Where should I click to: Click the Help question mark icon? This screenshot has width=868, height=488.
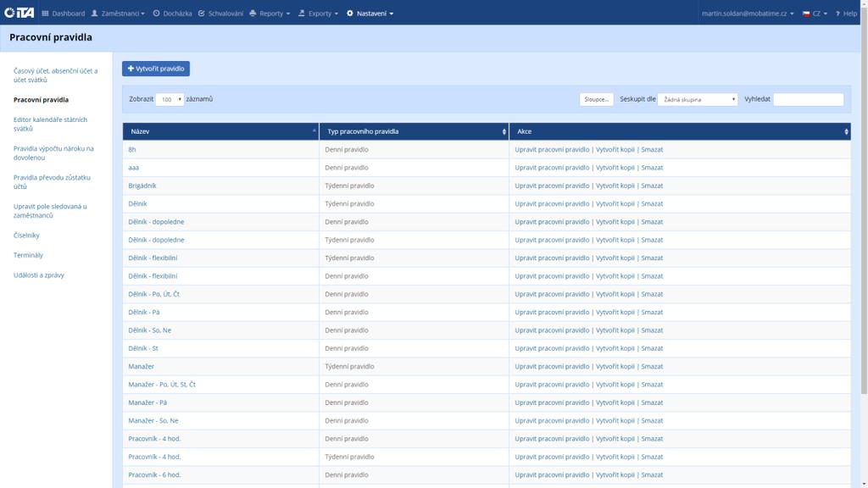pyautogui.click(x=837, y=14)
